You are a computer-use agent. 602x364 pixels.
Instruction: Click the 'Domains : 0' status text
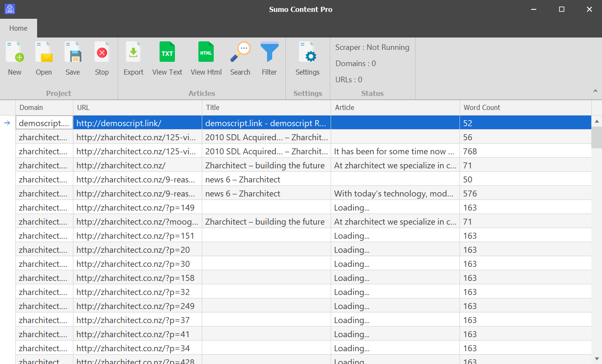coord(355,64)
